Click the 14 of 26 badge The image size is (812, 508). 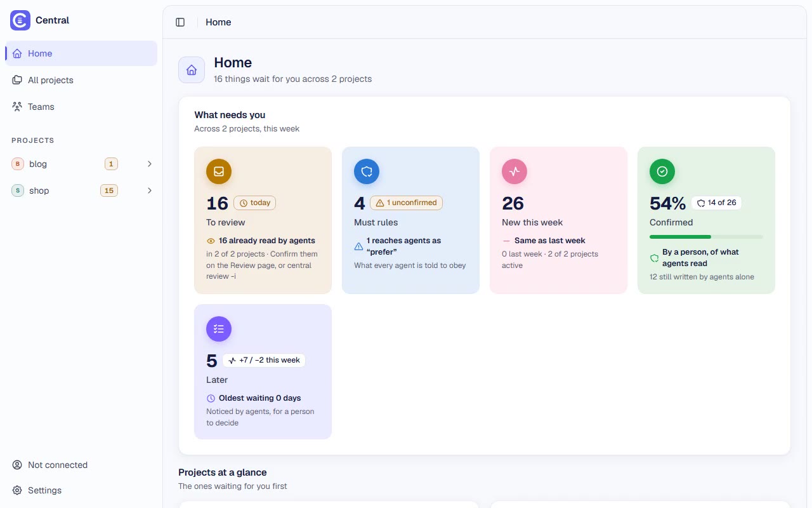click(x=716, y=203)
